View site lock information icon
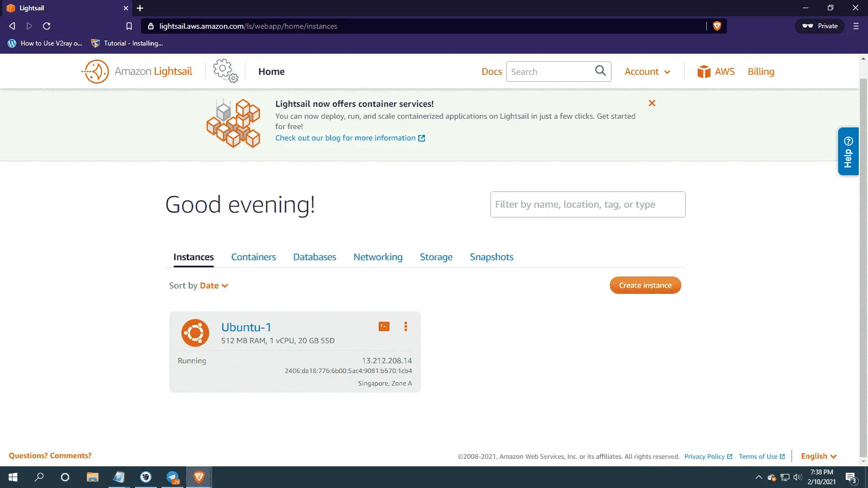 [151, 26]
